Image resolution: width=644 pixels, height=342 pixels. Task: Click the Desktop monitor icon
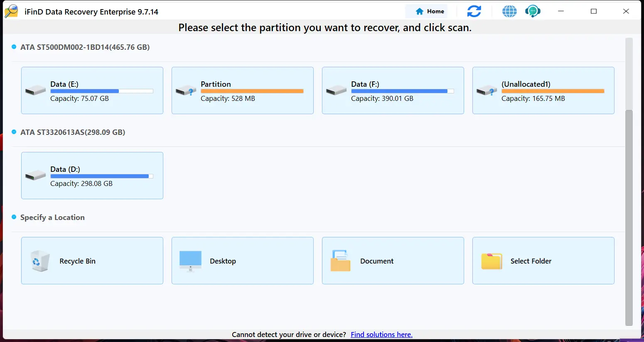190,261
